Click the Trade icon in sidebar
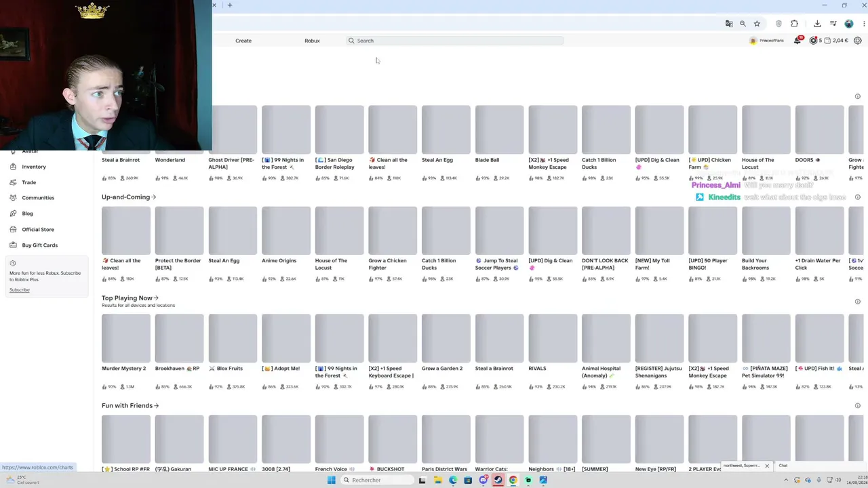 point(14,182)
